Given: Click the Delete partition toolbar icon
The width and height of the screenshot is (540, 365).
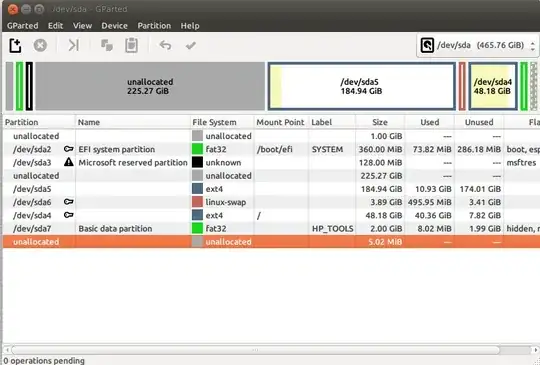Looking at the screenshot, I should click(40, 45).
